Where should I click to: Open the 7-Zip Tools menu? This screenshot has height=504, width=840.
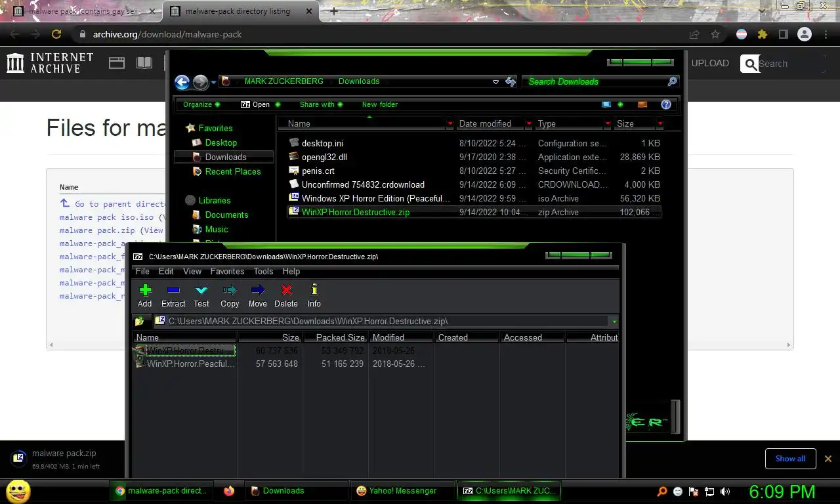pos(263,271)
